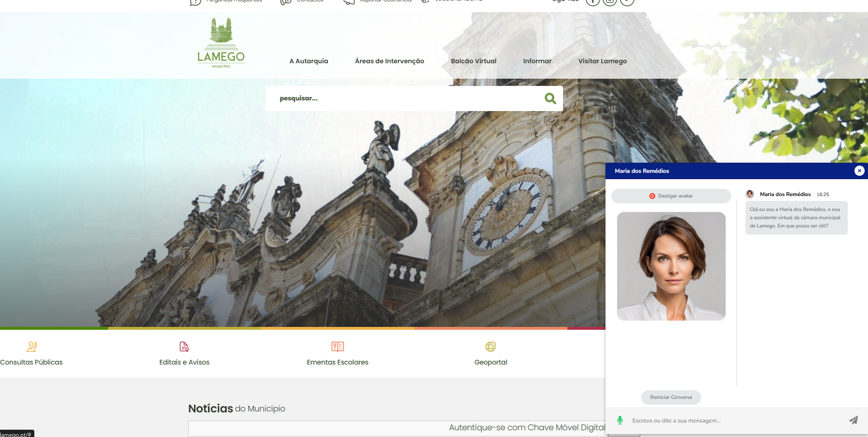Click the green microphone dictation icon

(x=620, y=421)
